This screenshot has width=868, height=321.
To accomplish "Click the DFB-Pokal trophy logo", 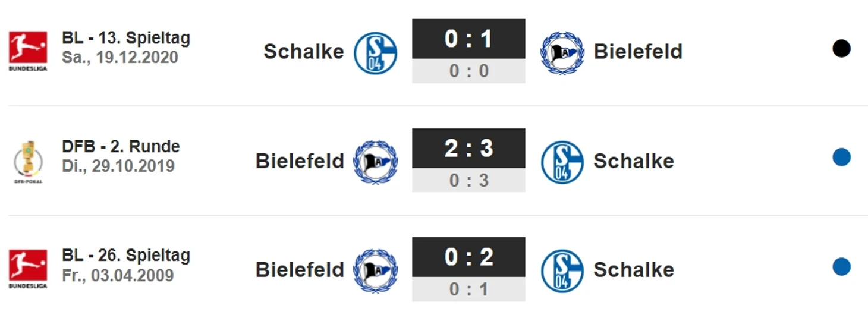I will point(28,160).
